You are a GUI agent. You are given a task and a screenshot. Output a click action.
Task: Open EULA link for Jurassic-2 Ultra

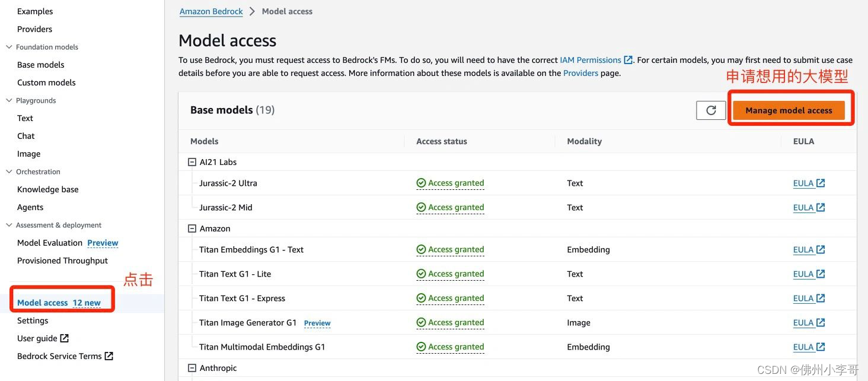[x=803, y=183]
